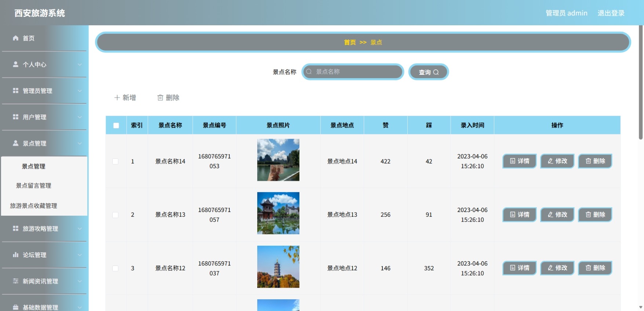The image size is (644, 311).
Task: Click the briefcase icon beside 基础数据管理
Action: (x=15, y=307)
